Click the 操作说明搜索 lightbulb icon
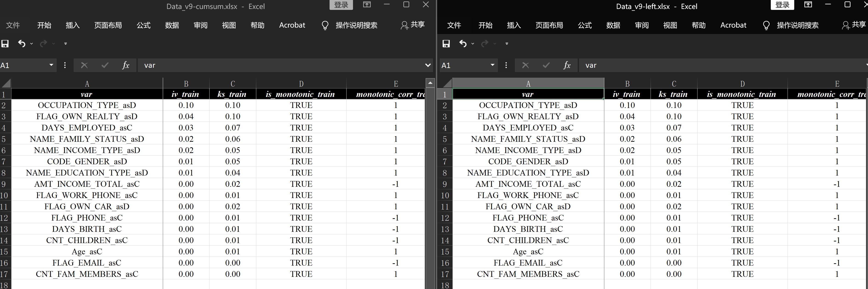Image resolution: width=868 pixels, height=289 pixels. tap(325, 25)
